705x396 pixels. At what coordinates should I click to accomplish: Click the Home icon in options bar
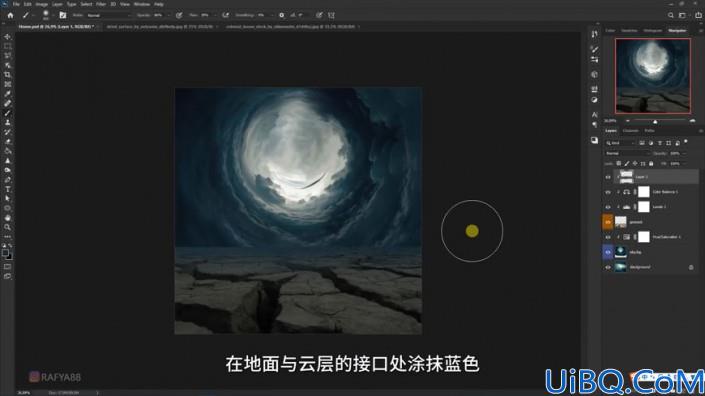pyautogui.click(x=10, y=15)
